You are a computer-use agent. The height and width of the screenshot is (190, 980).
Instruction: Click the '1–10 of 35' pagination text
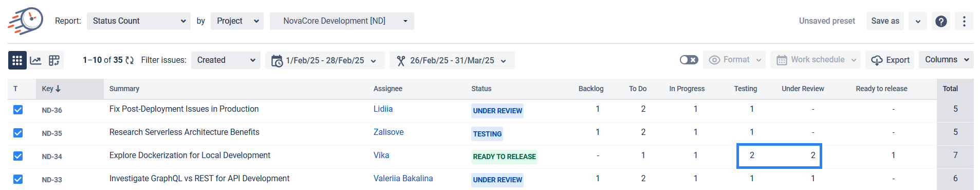pos(103,60)
